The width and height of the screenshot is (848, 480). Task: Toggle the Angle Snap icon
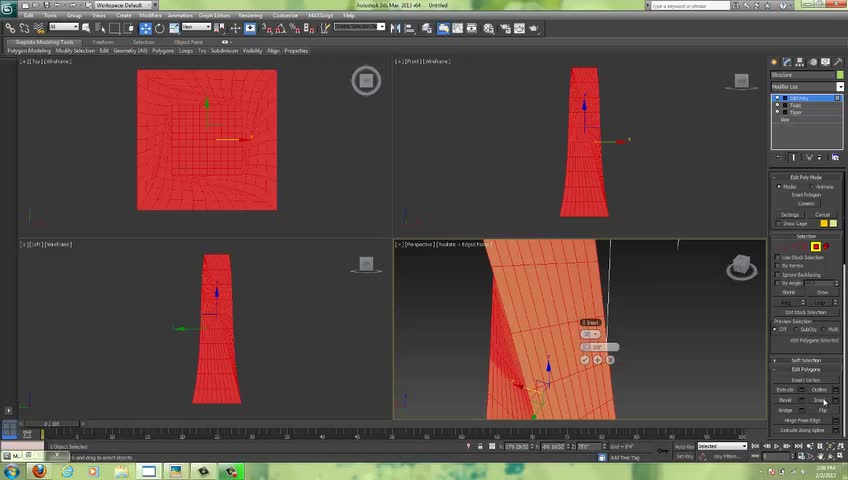pyautogui.click(x=281, y=28)
